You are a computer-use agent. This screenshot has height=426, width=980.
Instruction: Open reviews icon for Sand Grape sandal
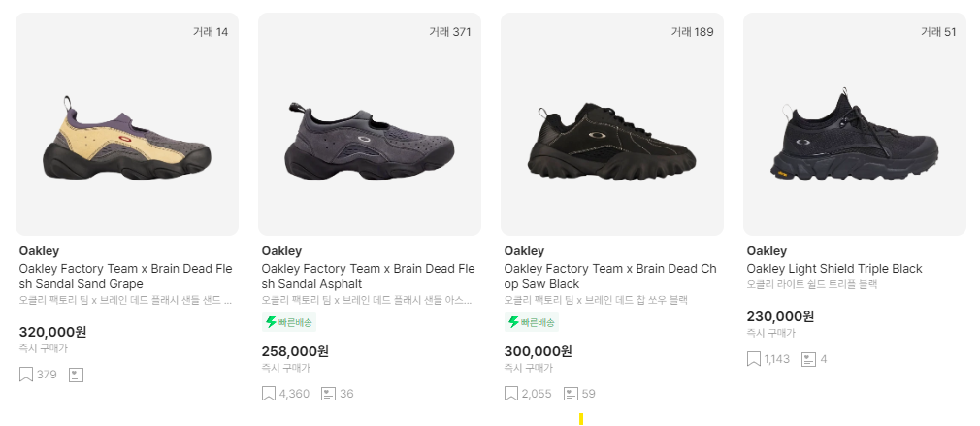coord(76,375)
